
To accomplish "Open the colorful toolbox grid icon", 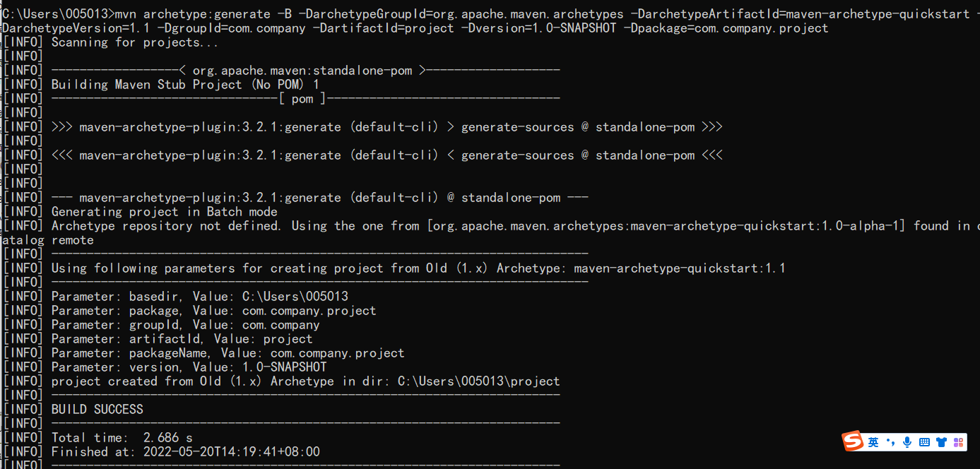I will 958,442.
